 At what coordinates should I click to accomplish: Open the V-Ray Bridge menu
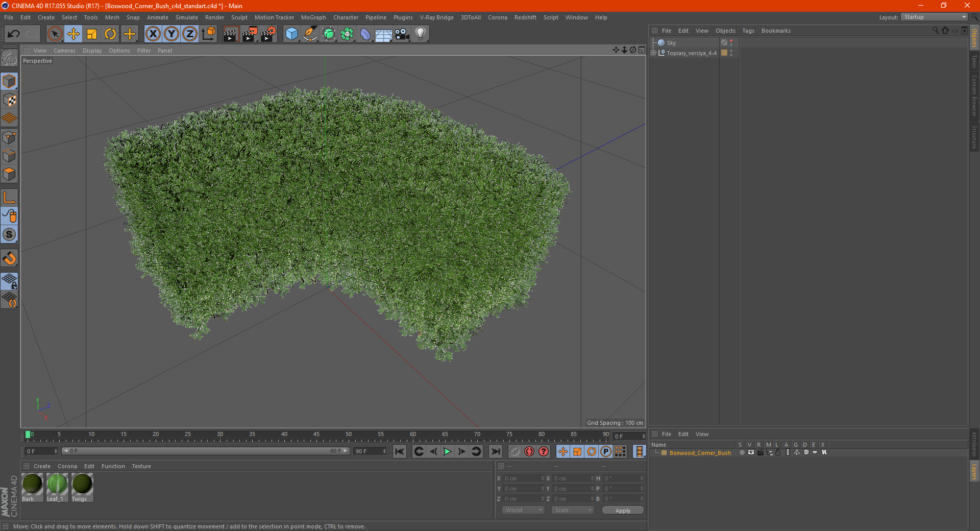pos(437,17)
